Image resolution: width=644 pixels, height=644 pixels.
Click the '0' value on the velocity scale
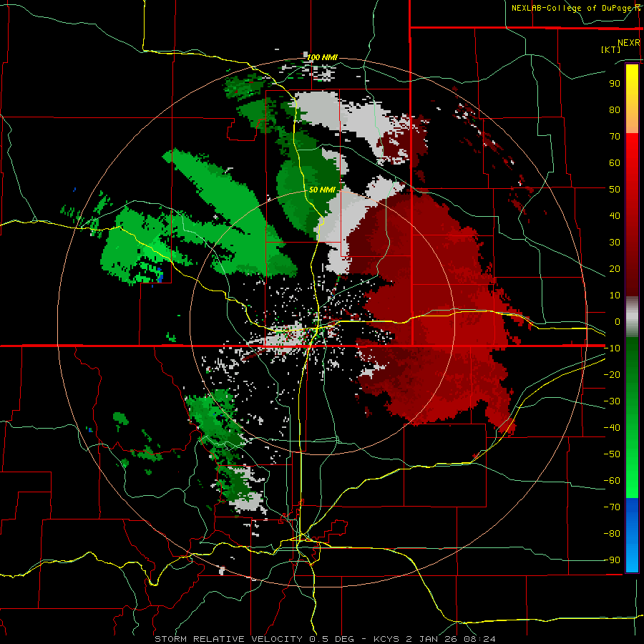(x=618, y=321)
